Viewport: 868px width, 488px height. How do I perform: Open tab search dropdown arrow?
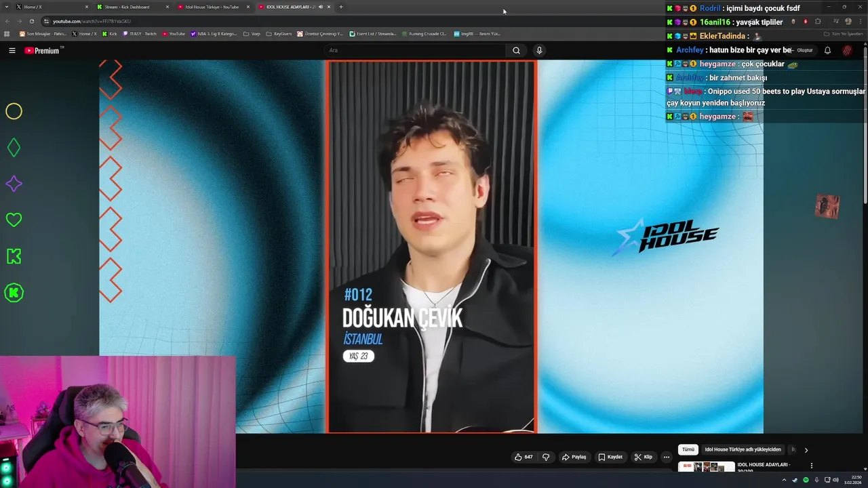click(7, 7)
